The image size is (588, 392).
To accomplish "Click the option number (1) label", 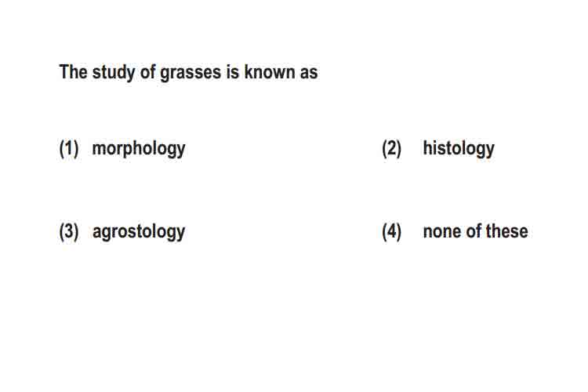I will pos(69,149).
